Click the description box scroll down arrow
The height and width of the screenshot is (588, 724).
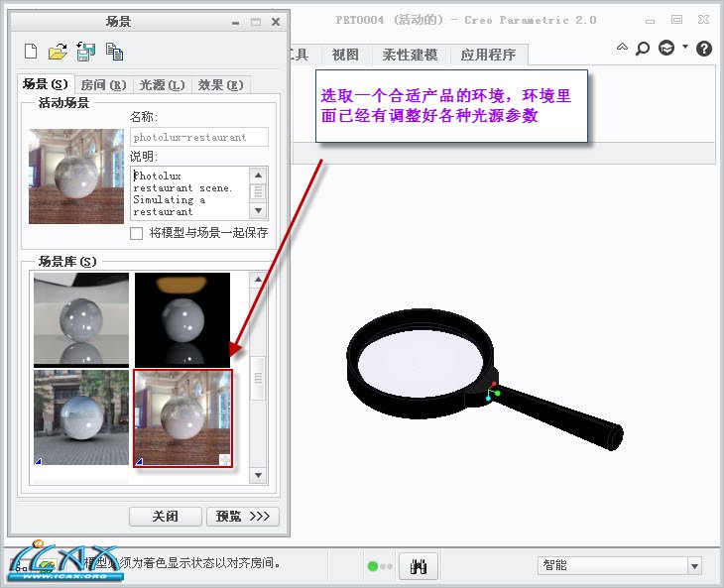259,211
